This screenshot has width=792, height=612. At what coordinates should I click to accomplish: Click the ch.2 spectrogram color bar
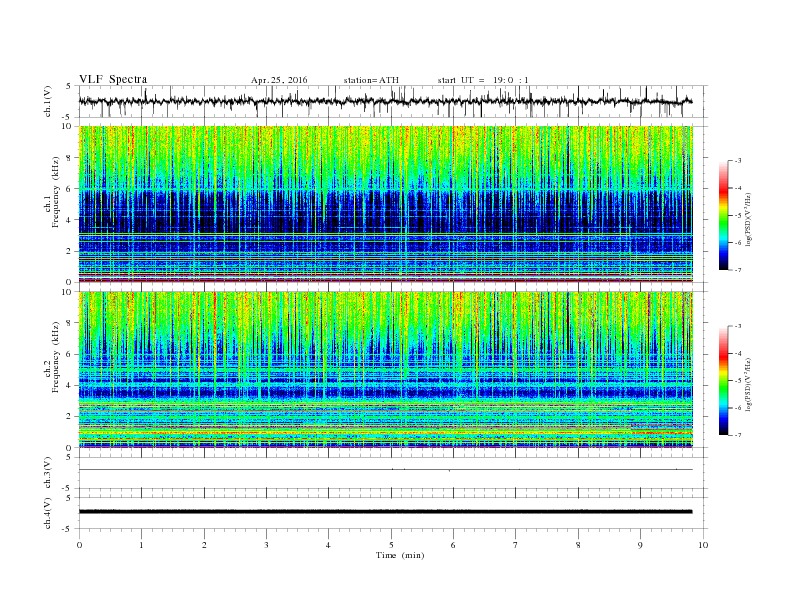click(x=724, y=381)
